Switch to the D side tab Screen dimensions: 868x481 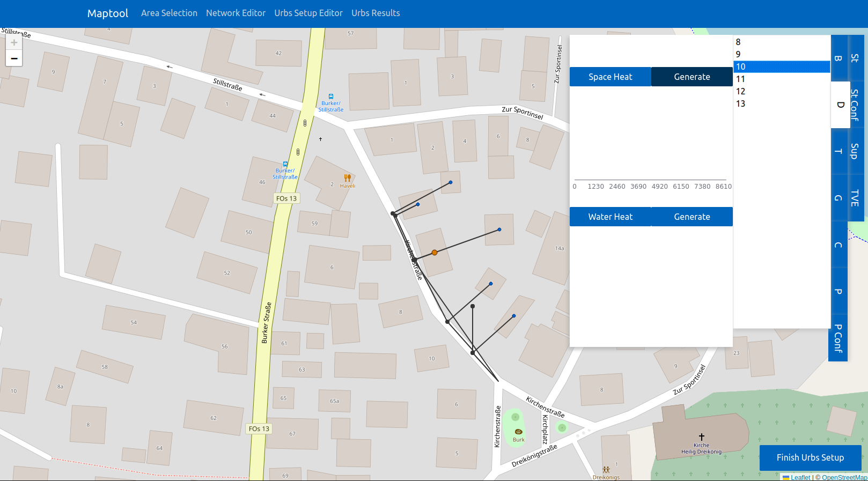tap(840, 105)
